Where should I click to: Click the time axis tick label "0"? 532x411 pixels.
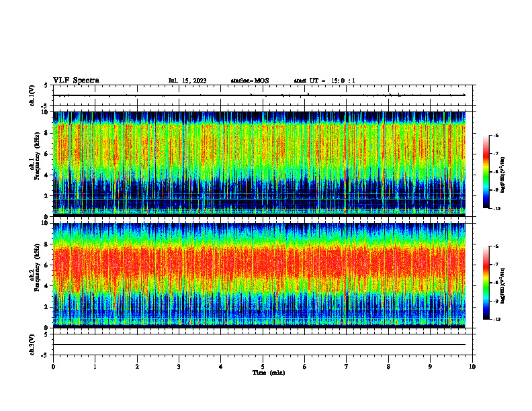coord(53,367)
